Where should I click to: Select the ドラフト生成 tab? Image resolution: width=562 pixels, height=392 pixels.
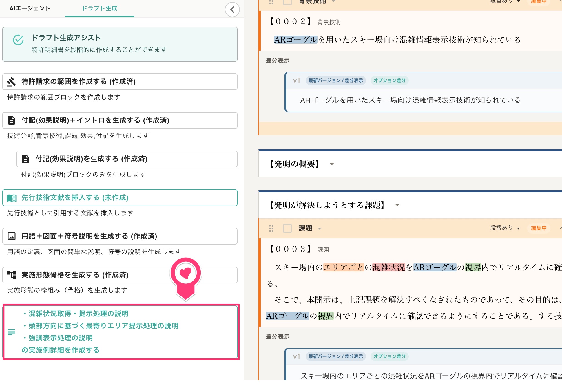(100, 8)
